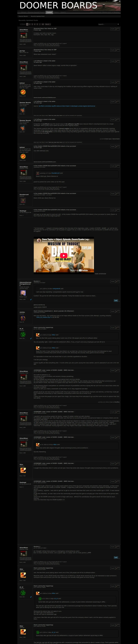Quote Gokumothermal's Random 2 post

[x=113, y=282]
